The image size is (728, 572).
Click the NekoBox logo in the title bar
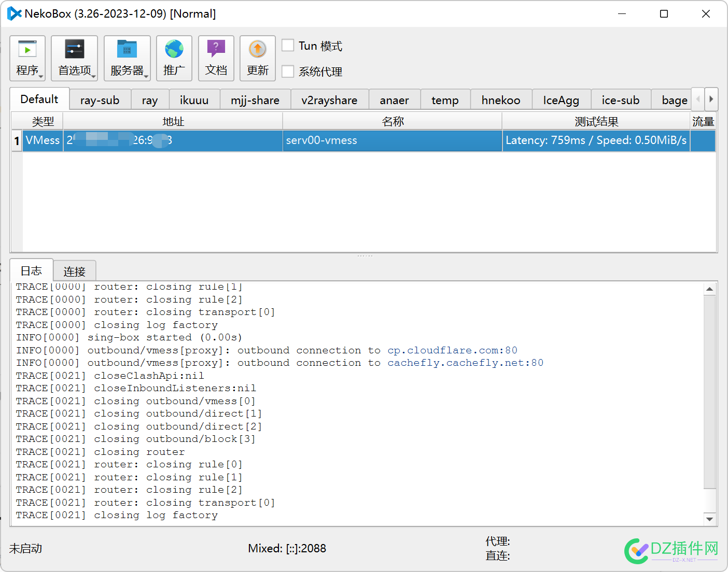[x=14, y=14]
